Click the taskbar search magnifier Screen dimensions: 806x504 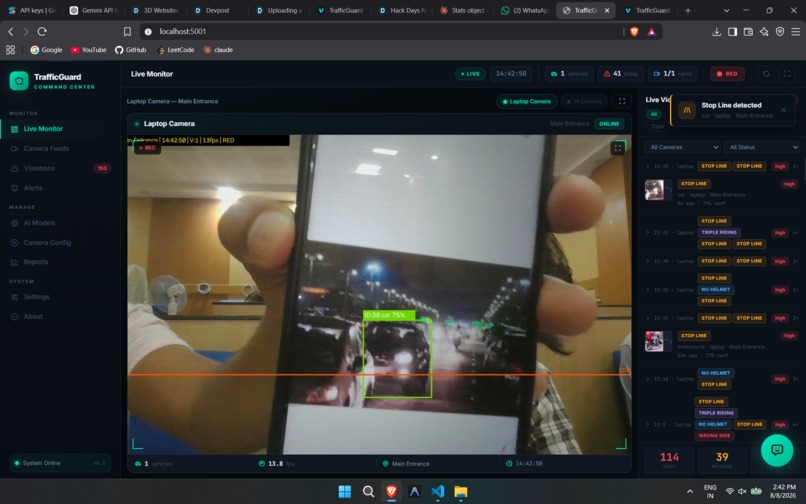[368, 491]
